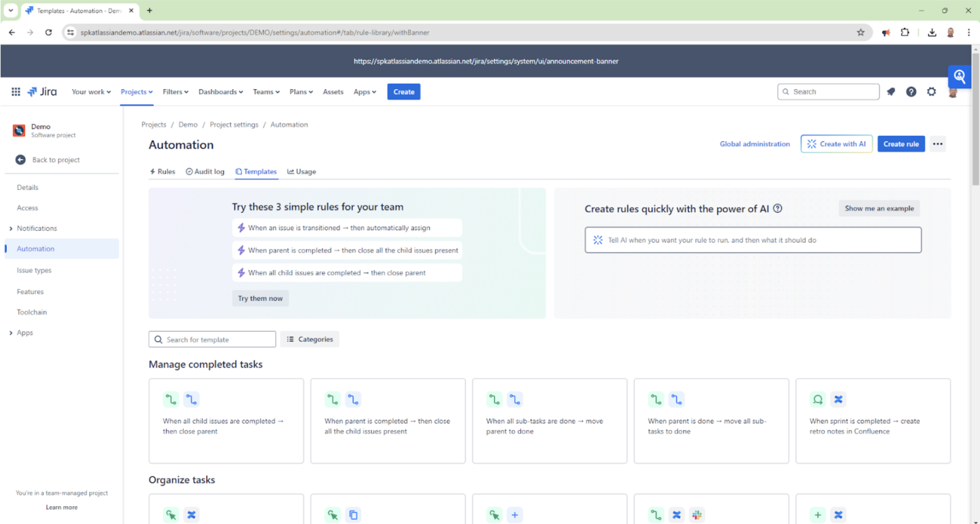
Task: Open the Projects dropdown menu
Action: pos(137,92)
